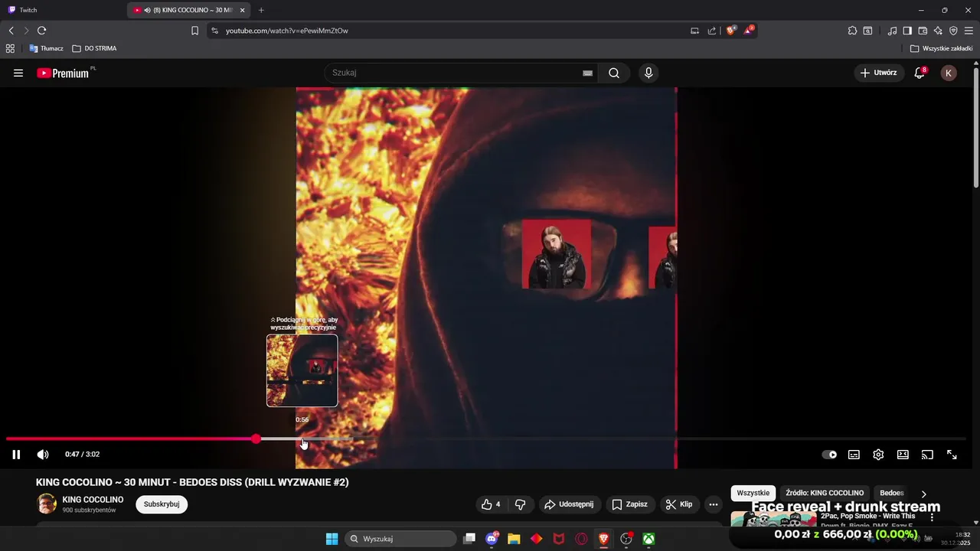Click the video progress bar scrubber

point(256,439)
